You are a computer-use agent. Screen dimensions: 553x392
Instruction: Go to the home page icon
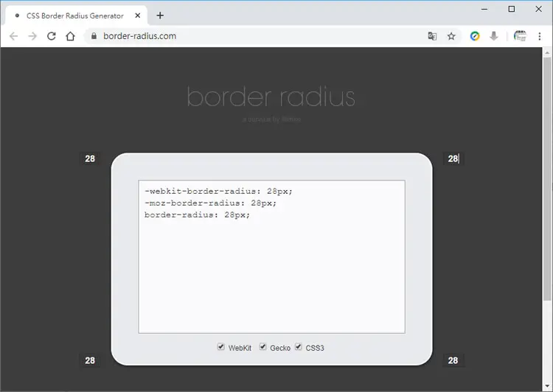tap(71, 36)
